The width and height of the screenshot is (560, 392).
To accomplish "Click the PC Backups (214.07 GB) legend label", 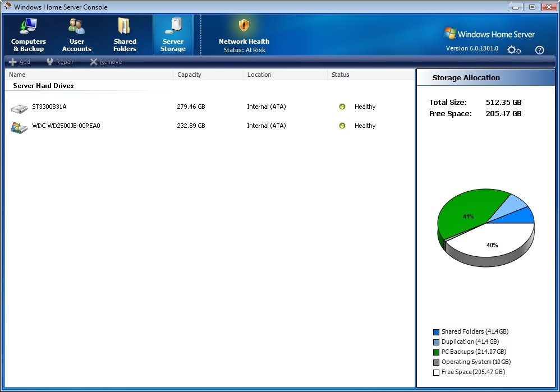I will [474, 352].
